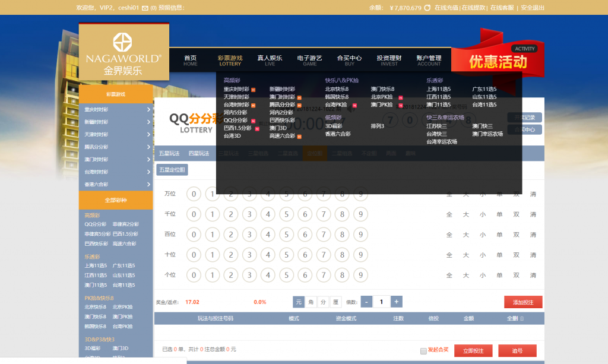
Task: Click the 立即投注 button
Action: pos(473,350)
